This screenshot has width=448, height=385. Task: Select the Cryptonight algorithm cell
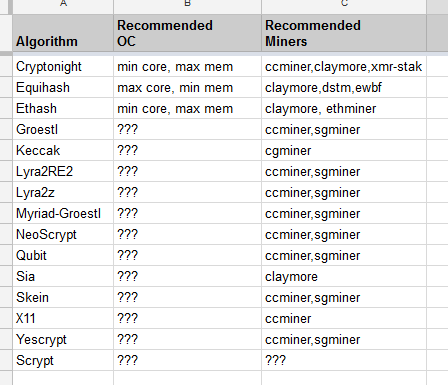pyautogui.click(x=63, y=66)
